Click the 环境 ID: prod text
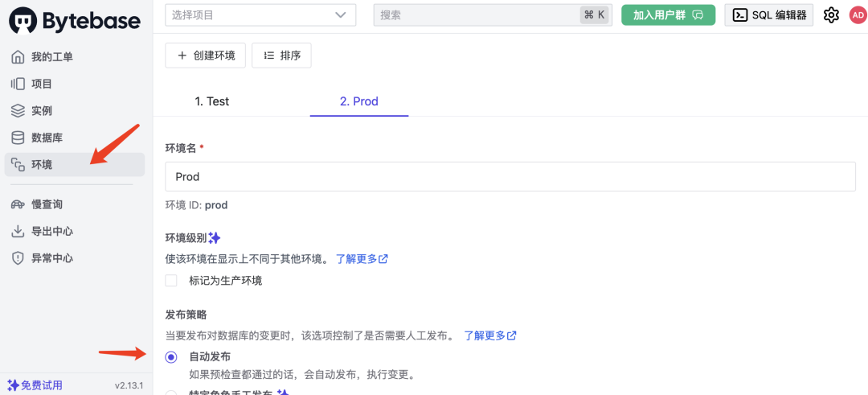Viewport: 868px width, 395px height. coord(197,205)
